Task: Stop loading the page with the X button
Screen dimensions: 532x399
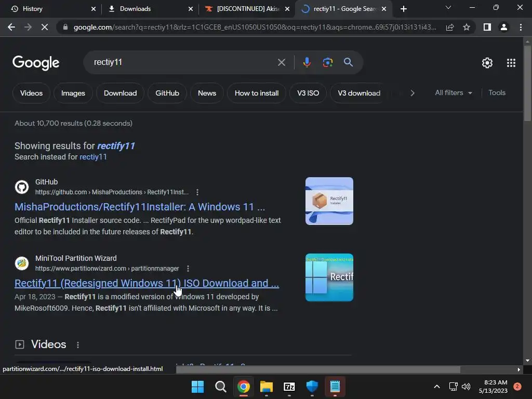Action: point(45,27)
